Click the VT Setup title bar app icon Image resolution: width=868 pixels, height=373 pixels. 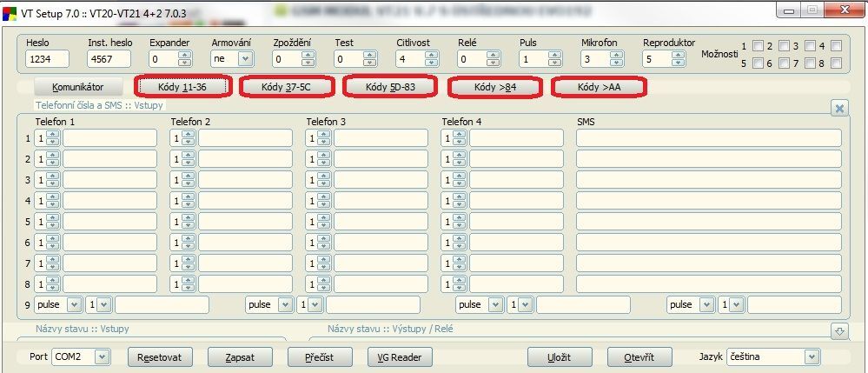[x=10, y=10]
